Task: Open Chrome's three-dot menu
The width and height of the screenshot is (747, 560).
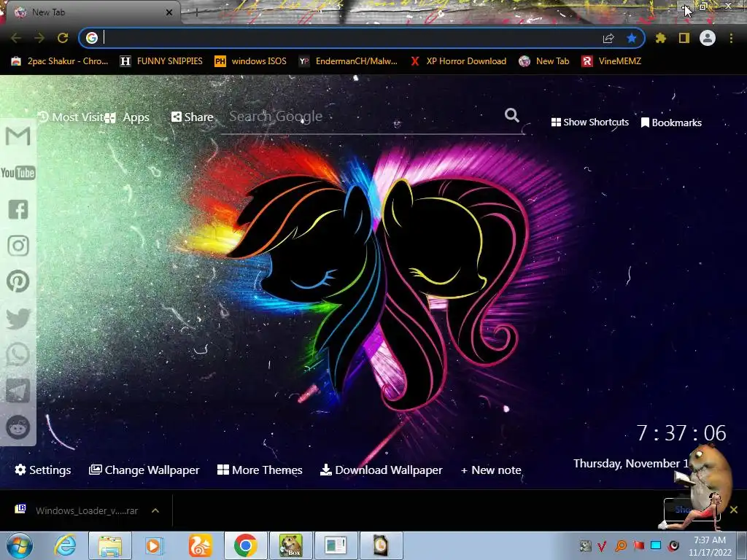Action: click(x=731, y=38)
